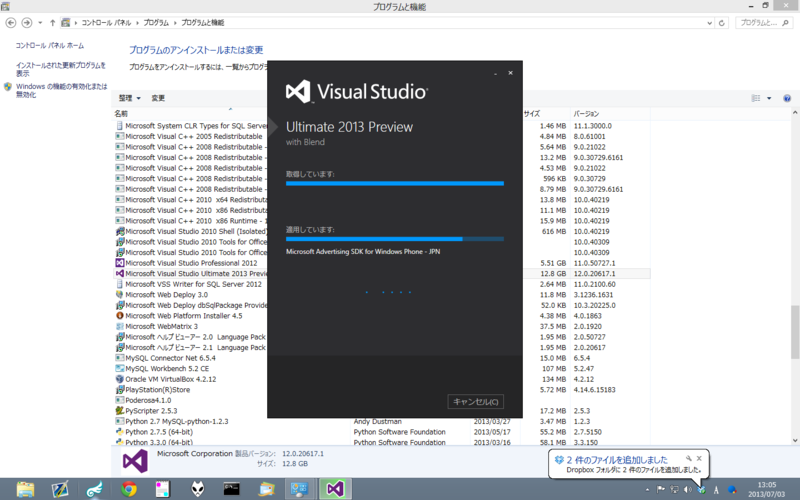The image size is (800, 500).
Task: Open コントロール パネル ホーム link
Action: [49, 45]
